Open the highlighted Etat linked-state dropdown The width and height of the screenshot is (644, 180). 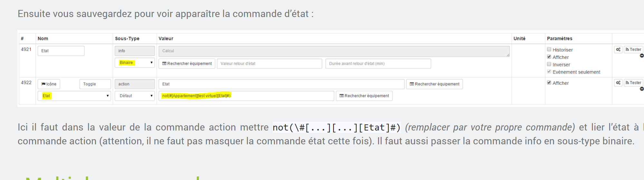(x=74, y=96)
